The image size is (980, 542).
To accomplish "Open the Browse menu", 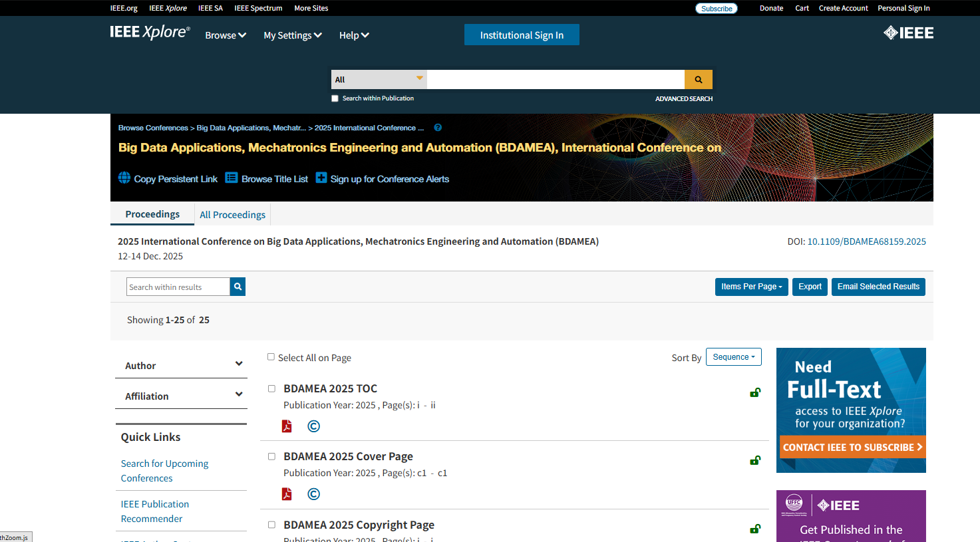I will click(226, 35).
